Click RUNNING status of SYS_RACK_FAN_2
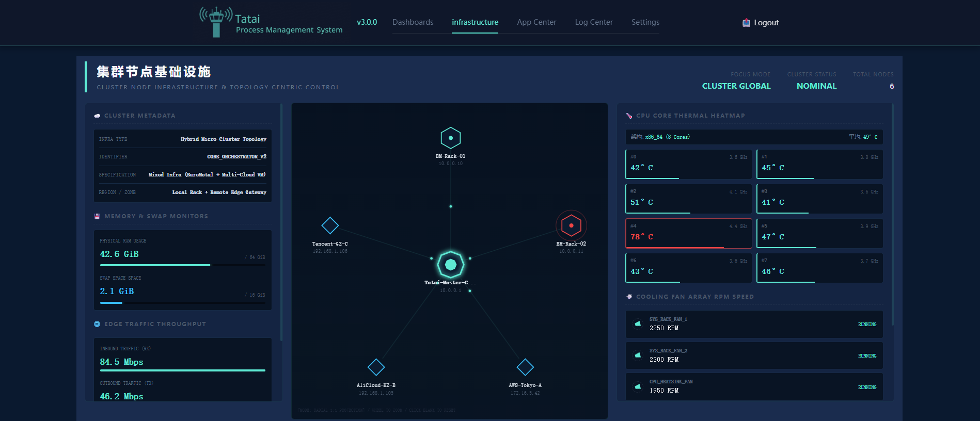980x421 pixels. [867, 356]
